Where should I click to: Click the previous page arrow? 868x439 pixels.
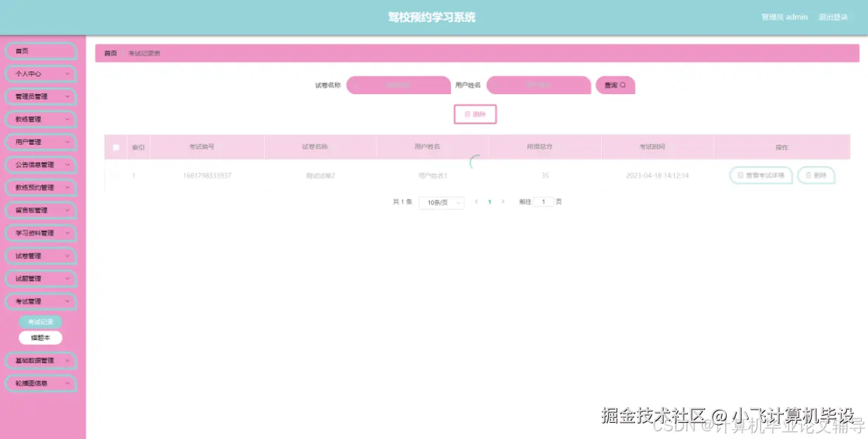pos(476,202)
